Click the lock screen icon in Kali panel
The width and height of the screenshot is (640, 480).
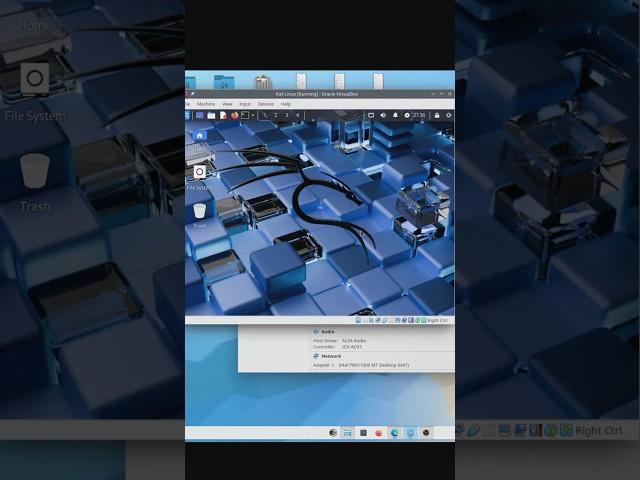[437, 116]
